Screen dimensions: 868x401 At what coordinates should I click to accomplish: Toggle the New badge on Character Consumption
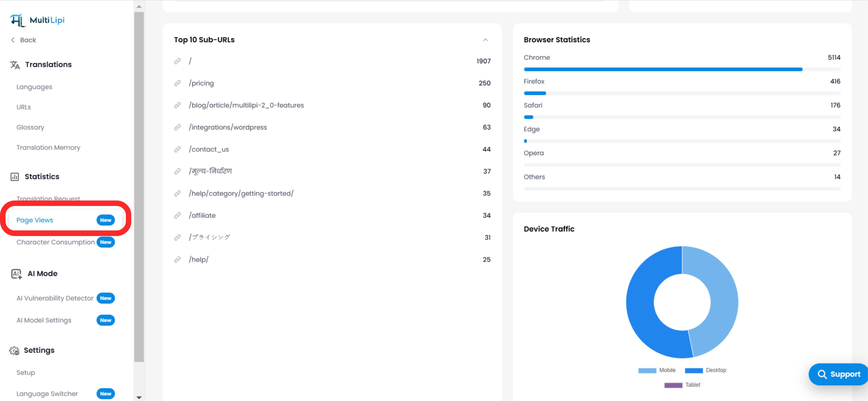pyautogui.click(x=106, y=242)
